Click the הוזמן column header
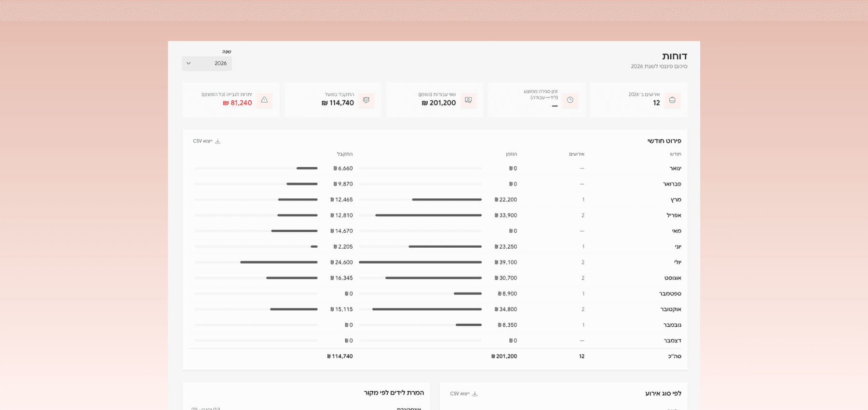868x410 pixels. click(x=511, y=154)
